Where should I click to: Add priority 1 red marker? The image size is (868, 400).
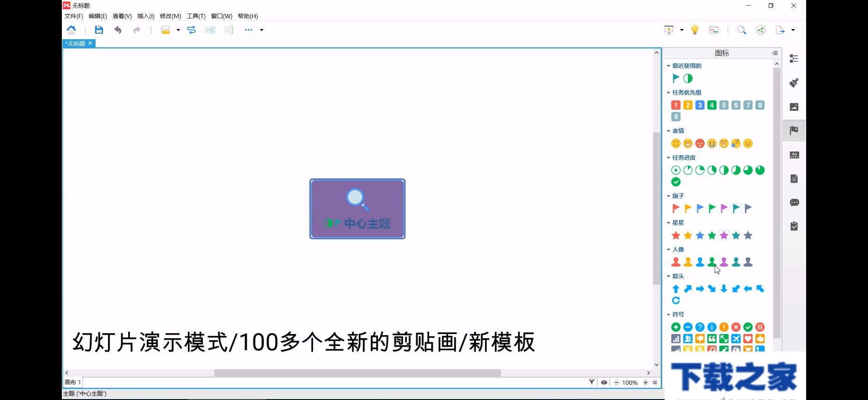point(676,105)
